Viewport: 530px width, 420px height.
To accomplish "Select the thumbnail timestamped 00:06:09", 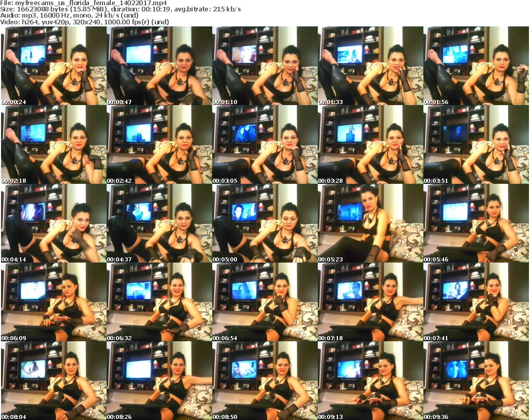I will click(54, 302).
